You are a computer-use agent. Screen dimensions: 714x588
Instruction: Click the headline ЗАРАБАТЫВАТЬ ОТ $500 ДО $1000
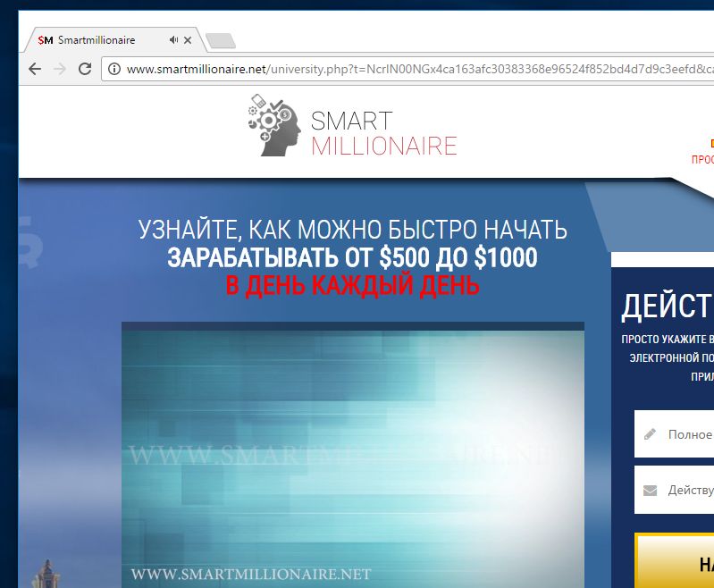pyautogui.click(x=352, y=257)
